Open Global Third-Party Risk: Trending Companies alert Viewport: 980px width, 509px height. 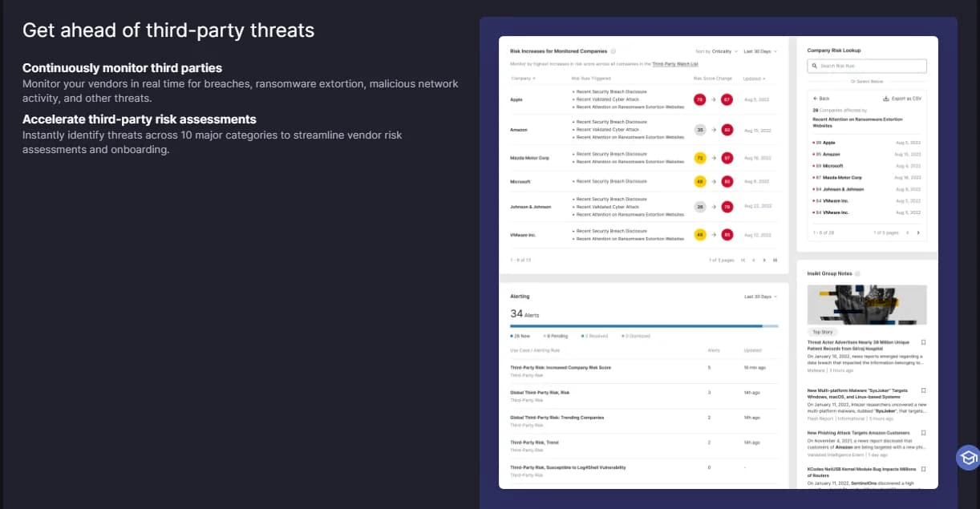(x=557, y=418)
